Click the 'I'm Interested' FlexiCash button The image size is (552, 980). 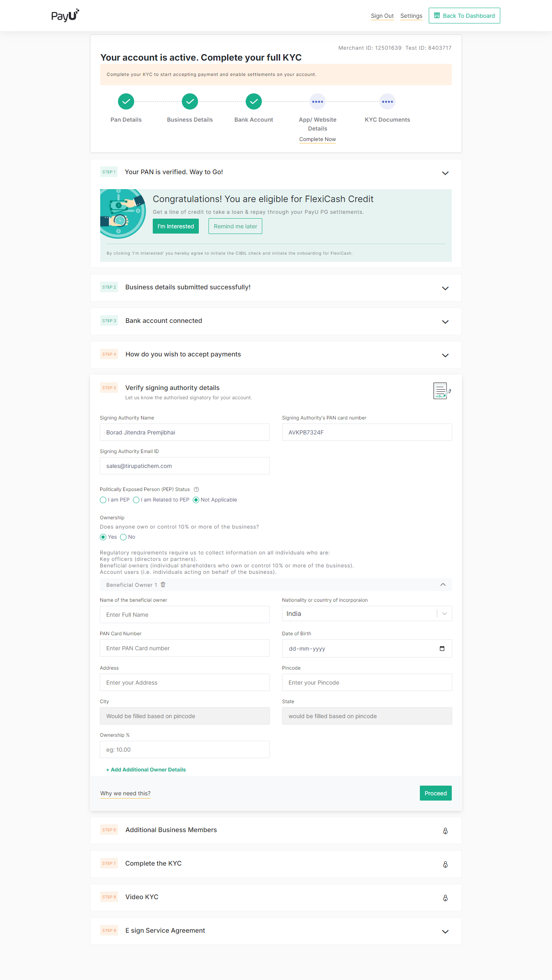(175, 226)
